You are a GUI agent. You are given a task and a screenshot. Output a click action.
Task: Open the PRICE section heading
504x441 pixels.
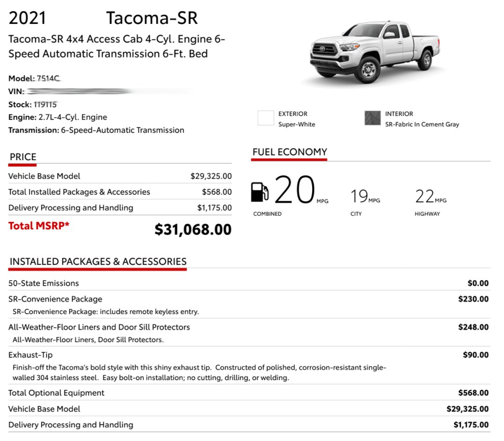click(23, 157)
